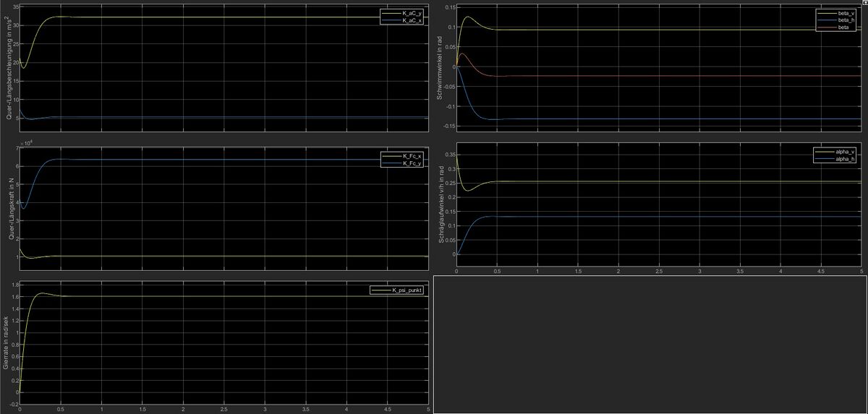
Task: Hide the K_Fc_y signal via legend
Action: (x=412, y=164)
